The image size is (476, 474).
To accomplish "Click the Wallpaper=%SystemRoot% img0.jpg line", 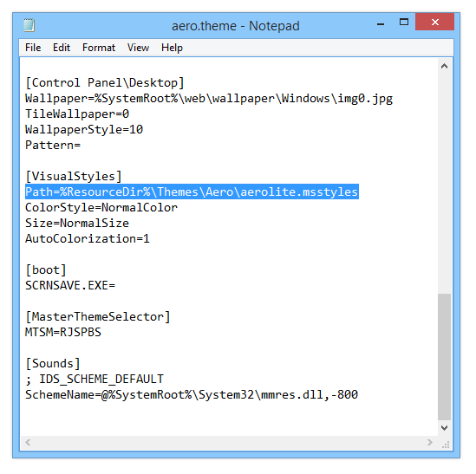I will (x=209, y=99).
